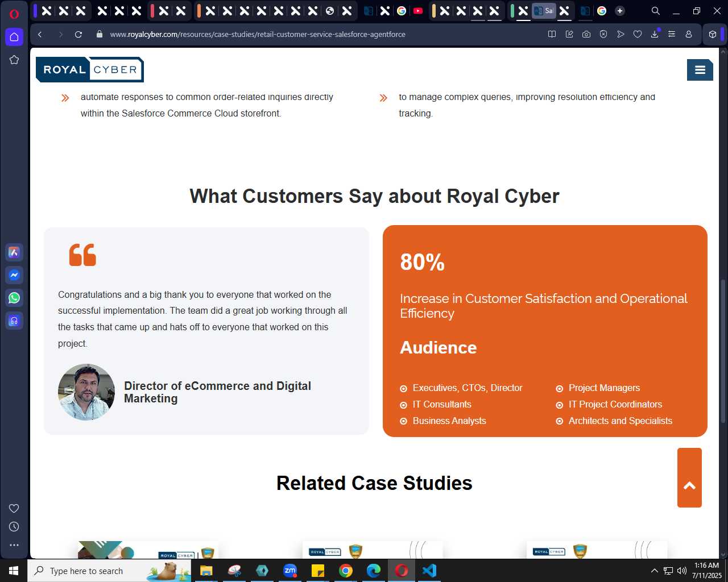Click the Related Case Studies heading
728x582 pixels.
coord(374,483)
